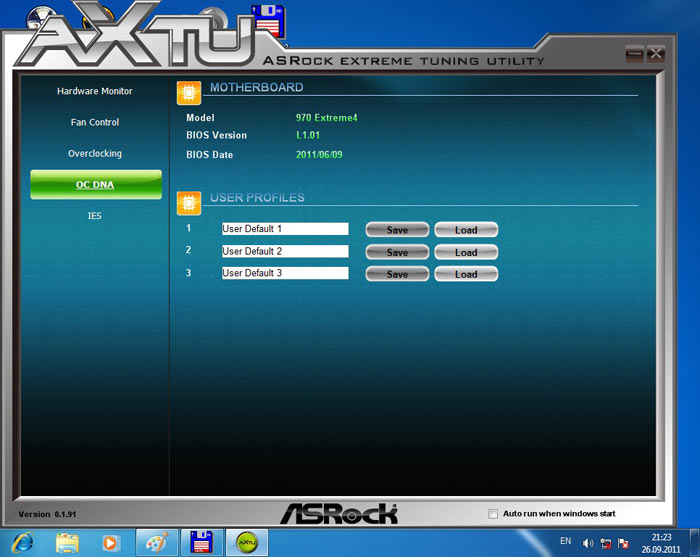Open Windows Explorer folder in taskbar
The image size is (700, 557).
pos(67,543)
